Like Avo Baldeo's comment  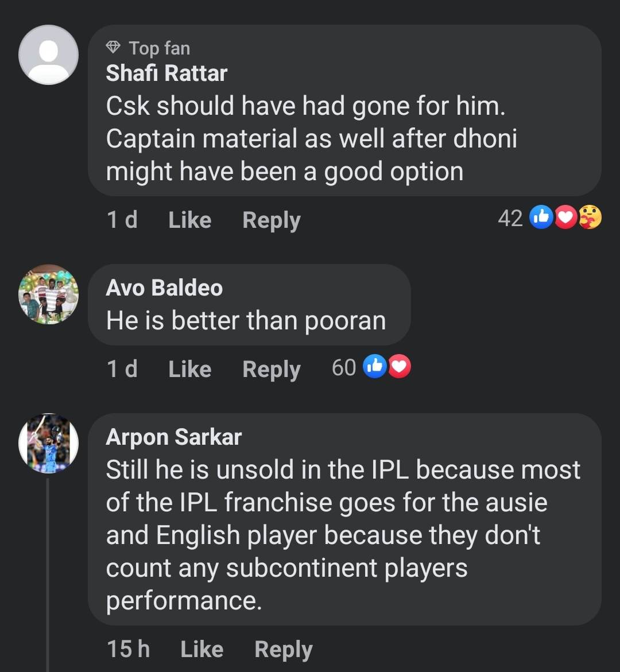[189, 369]
